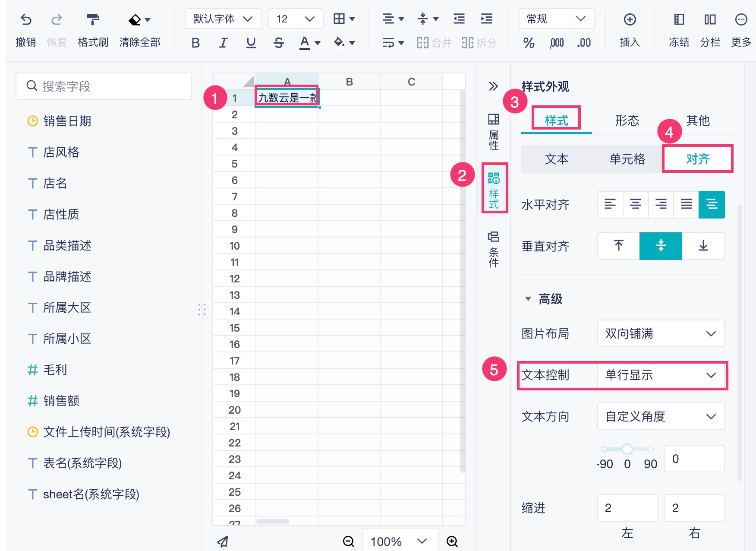The width and height of the screenshot is (756, 551).
Task: Open the 条件 side panel
Action: tap(494, 249)
